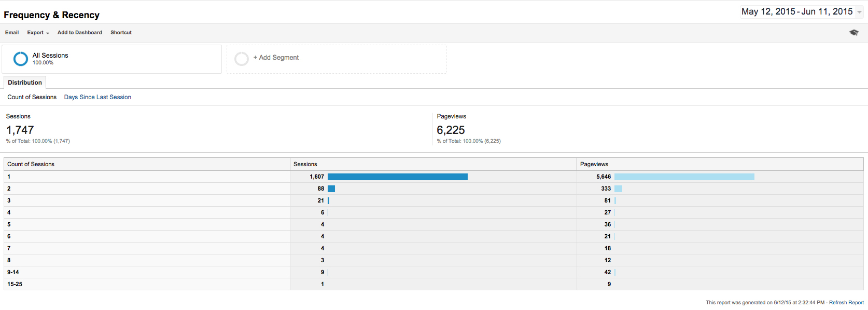868x310 pixels.
Task: Click the 9-14 count row label
Action: click(x=13, y=273)
